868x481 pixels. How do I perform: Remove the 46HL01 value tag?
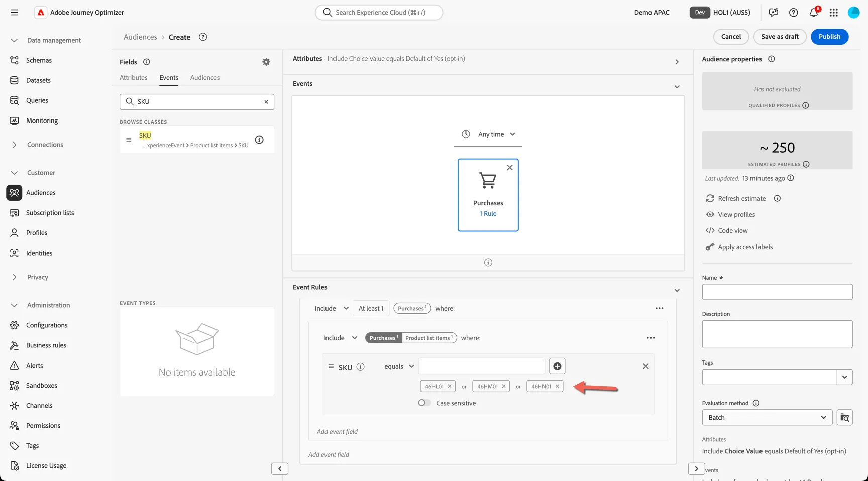(450, 386)
